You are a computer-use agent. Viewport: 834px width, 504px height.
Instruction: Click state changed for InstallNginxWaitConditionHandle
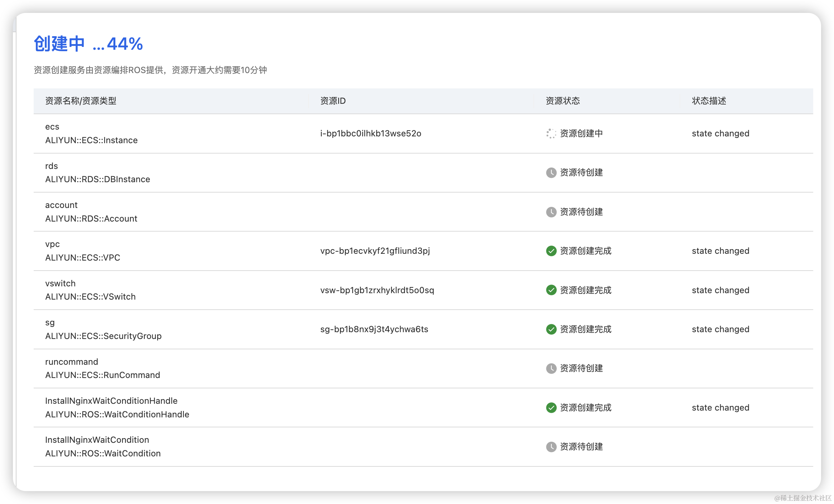click(x=720, y=408)
